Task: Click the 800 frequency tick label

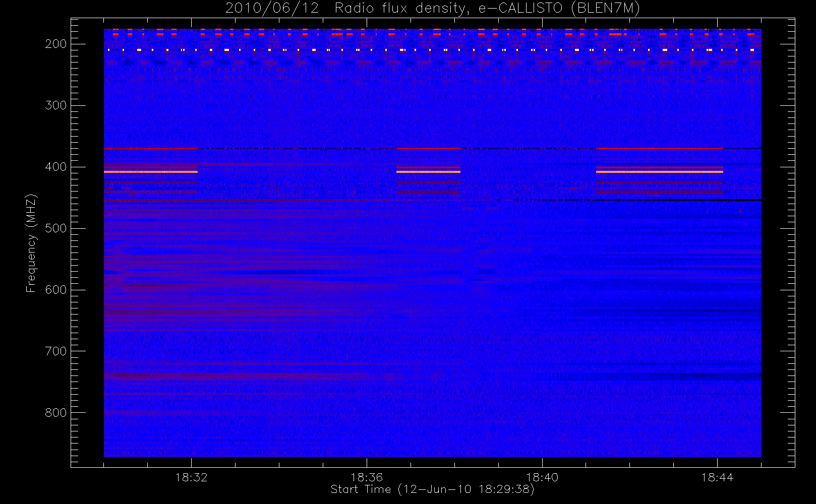Action: [56, 413]
